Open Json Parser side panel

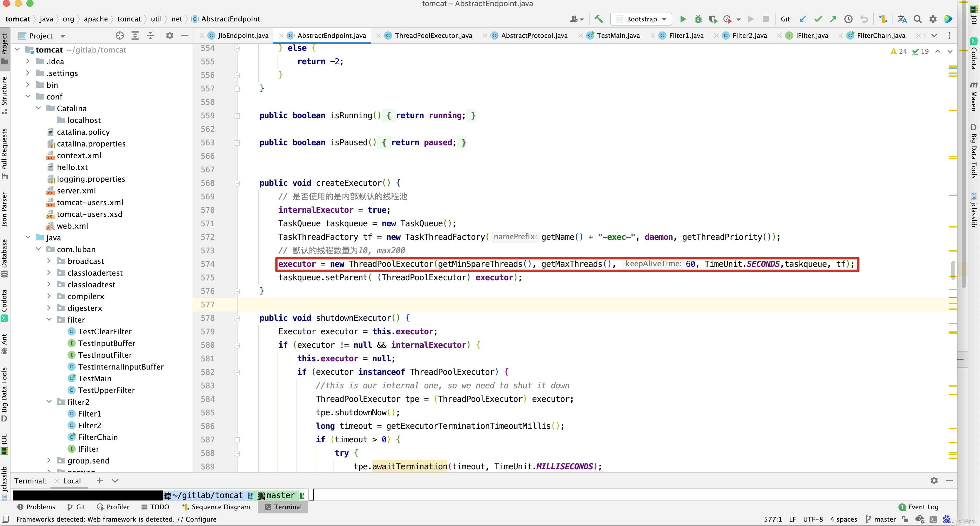(x=5, y=210)
